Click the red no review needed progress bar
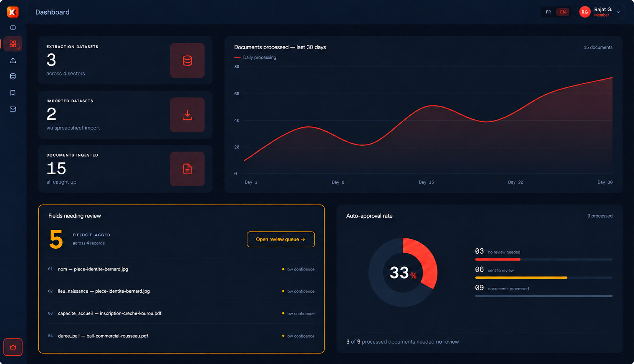 (498, 259)
